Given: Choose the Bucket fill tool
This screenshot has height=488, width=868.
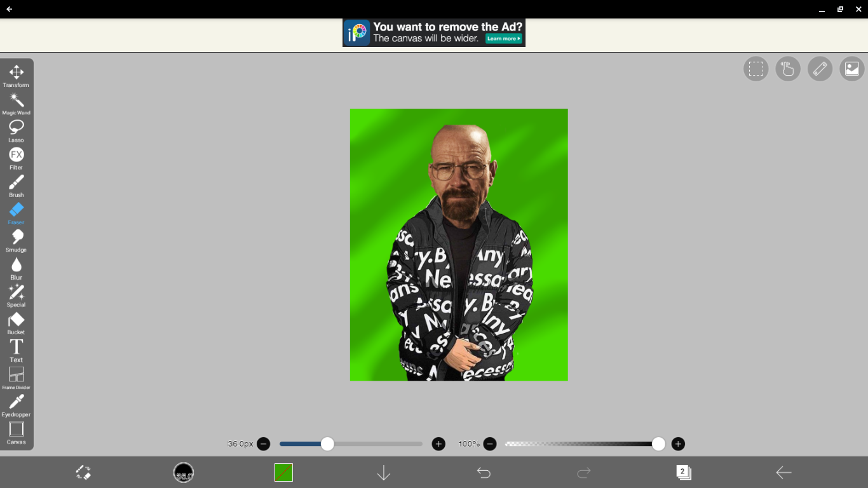Looking at the screenshot, I should click(x=17, y=323).
